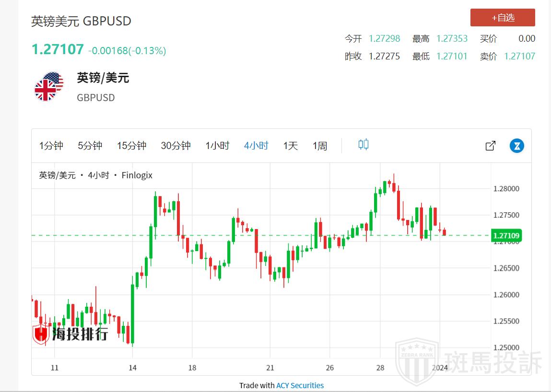551x392 pixels.
Task: Click the 1.28000 level on price axis
Action: point(506,189)
